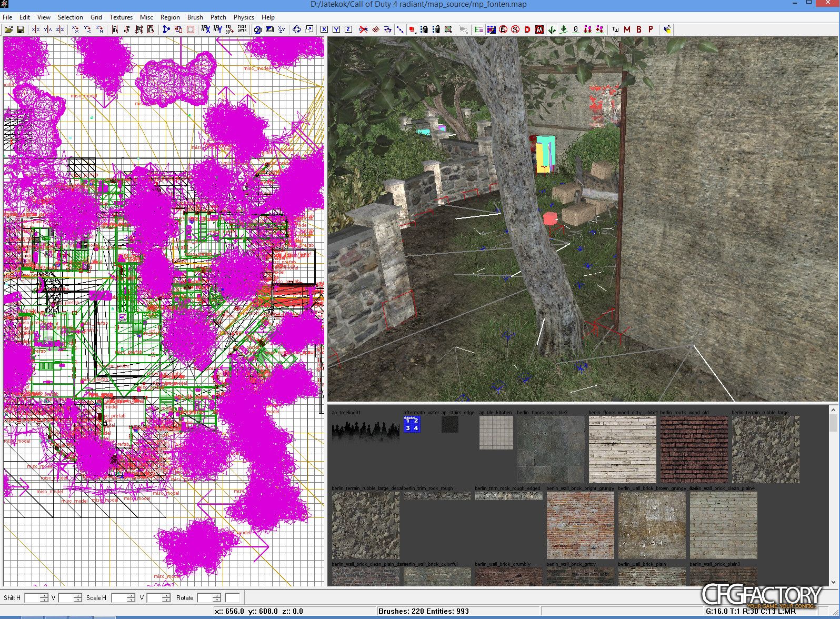The image size is (840, 619).
Task: Select the berlin_floors_wood_dirty_white1 texture
Action: pyautogui.click(x=623, y=450)
